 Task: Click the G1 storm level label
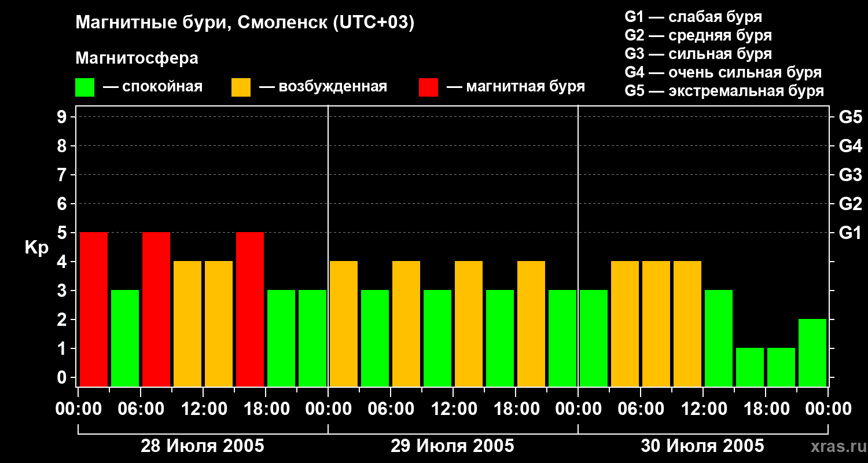coord(850,233)
